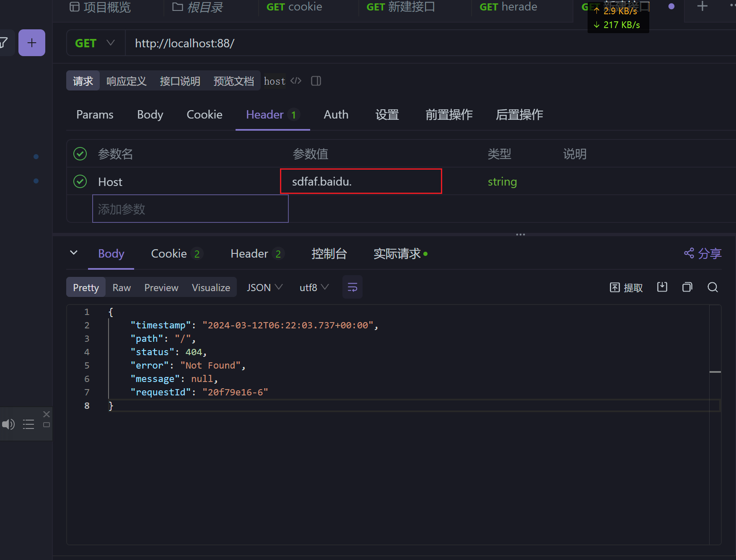Screen dimensions: 736x560
Task: Select the 预览文档 segment
Action: [x=234, y=81]
